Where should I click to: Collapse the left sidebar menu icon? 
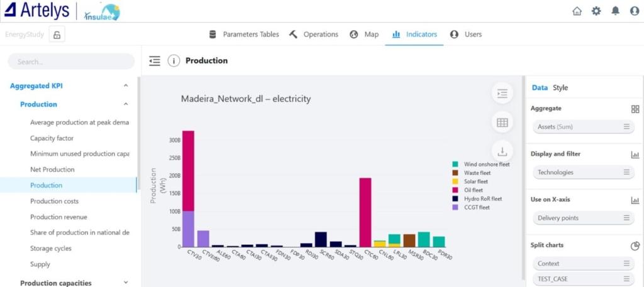[155, 61]
